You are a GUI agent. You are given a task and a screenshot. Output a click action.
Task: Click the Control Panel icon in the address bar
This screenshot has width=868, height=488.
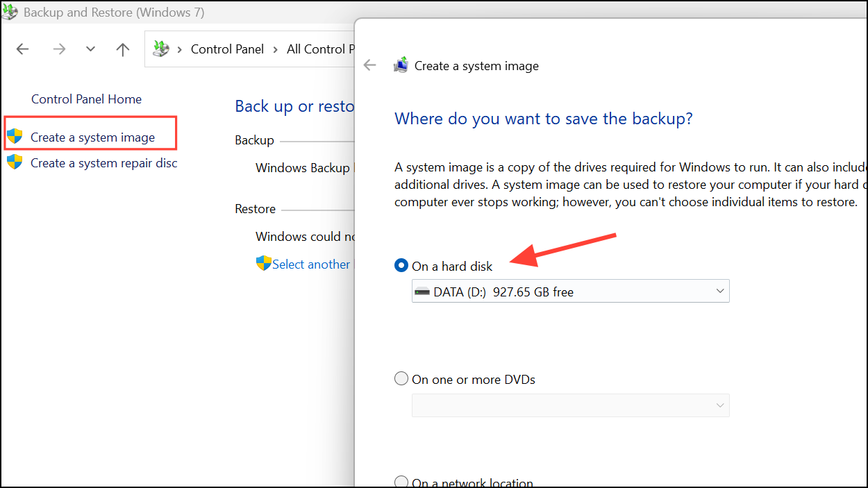tap(161, 49)
